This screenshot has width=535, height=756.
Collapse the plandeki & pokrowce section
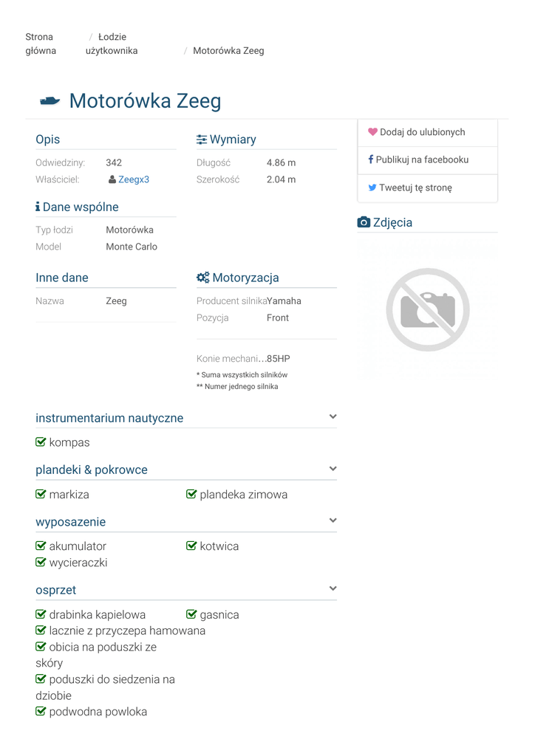pos(333,469)
